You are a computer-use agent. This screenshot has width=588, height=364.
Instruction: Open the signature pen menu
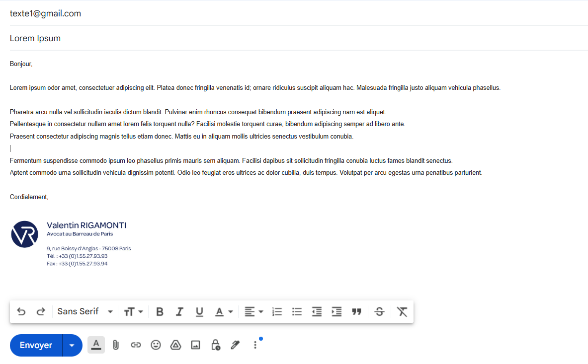coord(235,345)
